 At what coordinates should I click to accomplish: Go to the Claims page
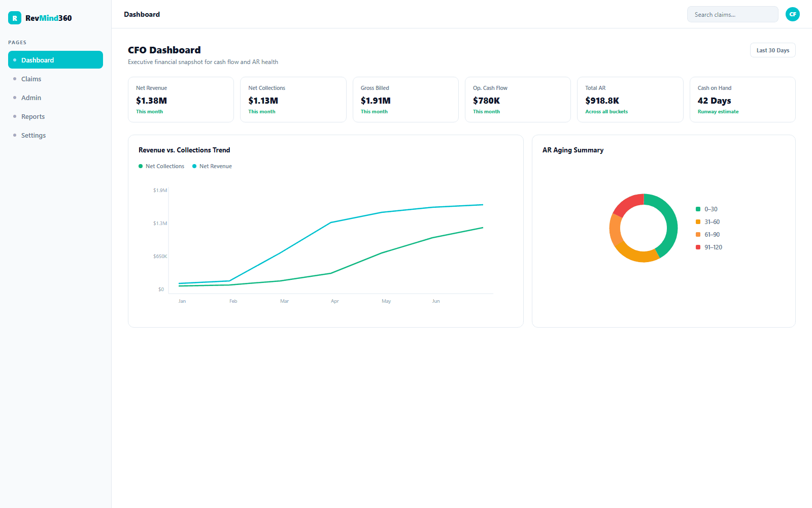coord(55,79)
